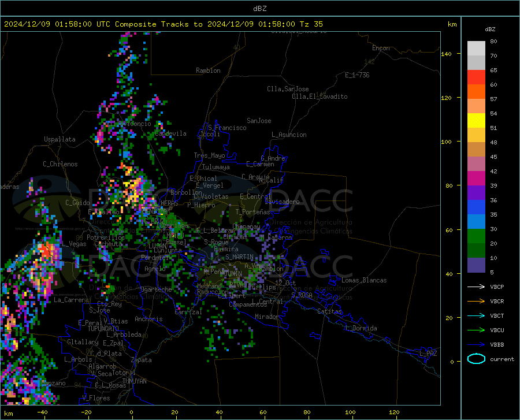Click the Ugarteche map label
This screenshot has height=420, width=520.
coord(156,289)
